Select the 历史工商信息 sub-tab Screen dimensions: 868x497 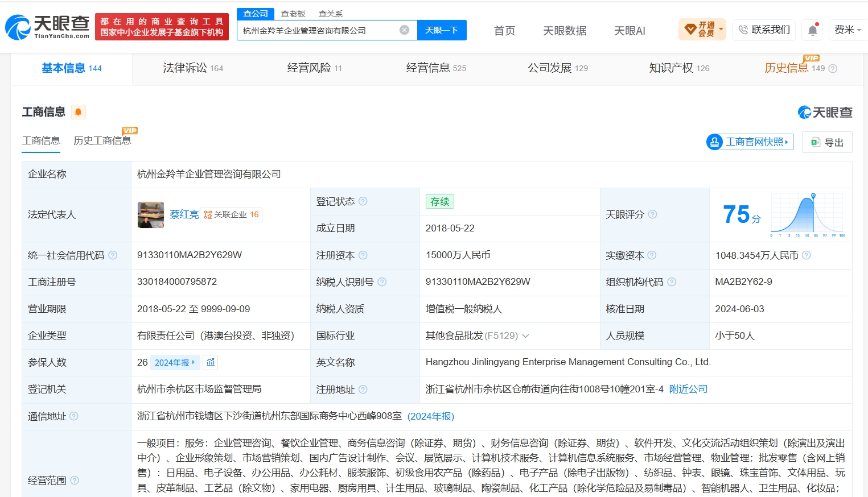102,140
